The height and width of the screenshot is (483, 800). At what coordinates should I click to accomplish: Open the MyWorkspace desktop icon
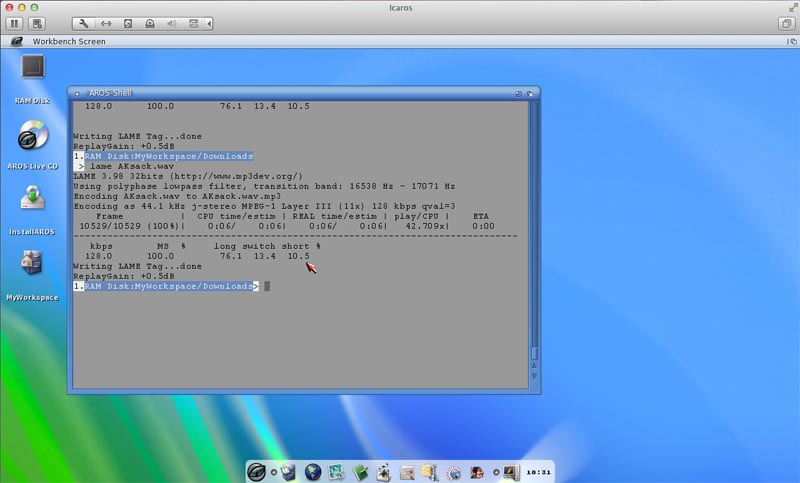pyautogui.click(x=32, y=262)
